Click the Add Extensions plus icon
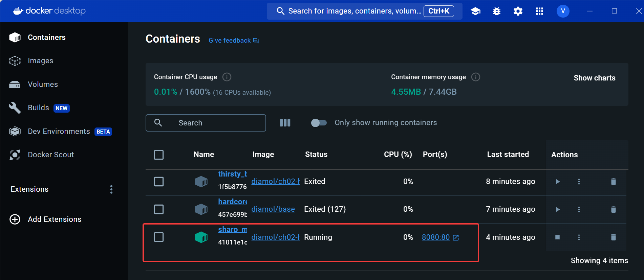644x280 pixels. [x=15, y=219]
